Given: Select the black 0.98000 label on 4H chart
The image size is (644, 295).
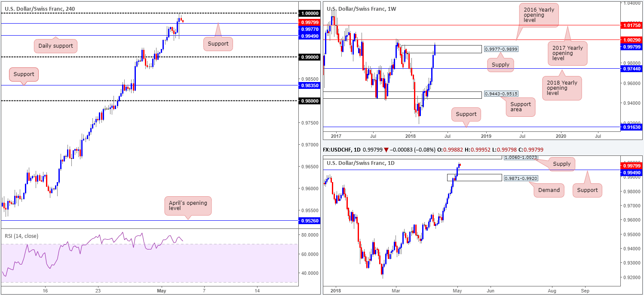Looking at the screenshot, I should pos(309,101).
